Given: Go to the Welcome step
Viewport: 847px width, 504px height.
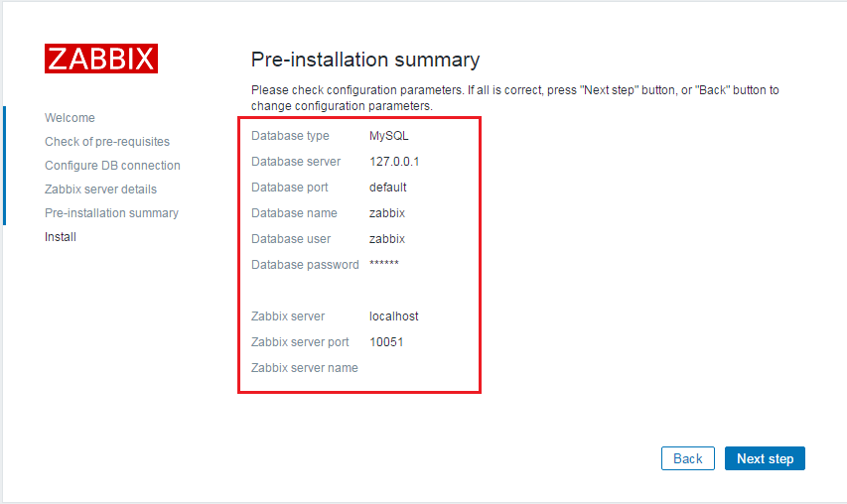Looking at the screenshot, I should [x=70, y=118].
